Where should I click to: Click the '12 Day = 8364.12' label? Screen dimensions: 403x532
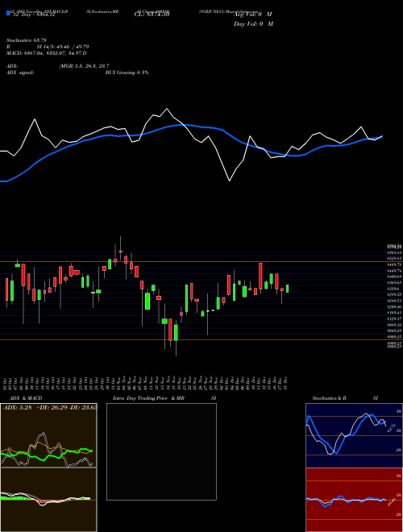tap(34, 15)
